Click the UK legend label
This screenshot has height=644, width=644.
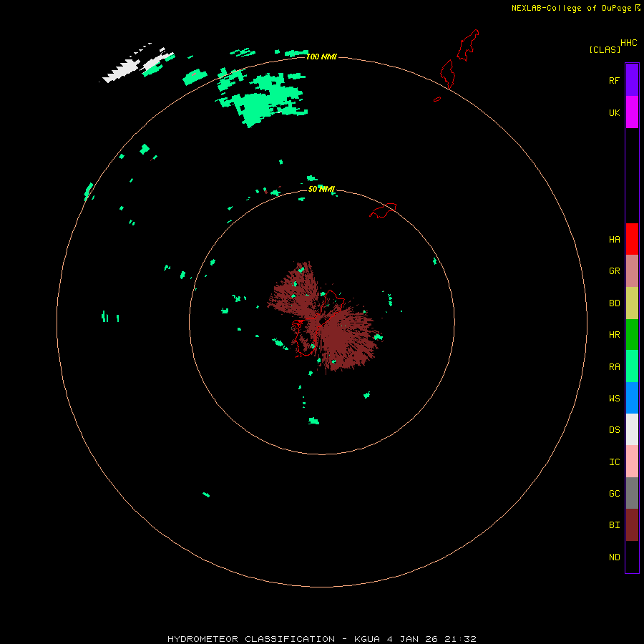click(x=614, y=113)
